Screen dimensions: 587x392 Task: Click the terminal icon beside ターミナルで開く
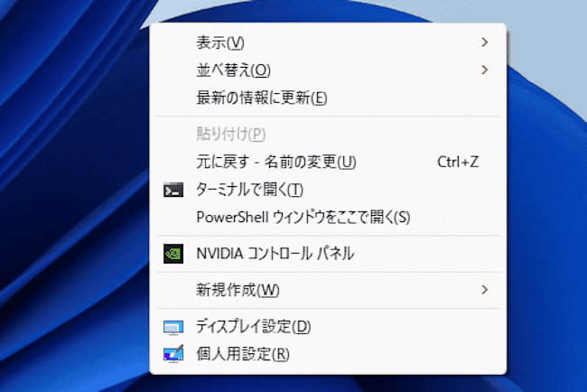173,190
